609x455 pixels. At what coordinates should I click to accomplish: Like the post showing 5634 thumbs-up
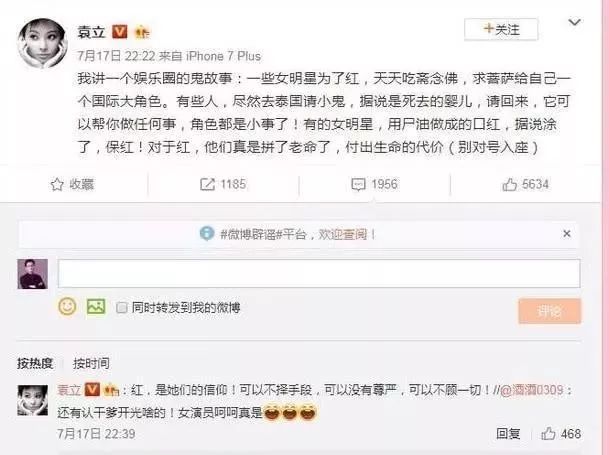click(x=509, y=185)
